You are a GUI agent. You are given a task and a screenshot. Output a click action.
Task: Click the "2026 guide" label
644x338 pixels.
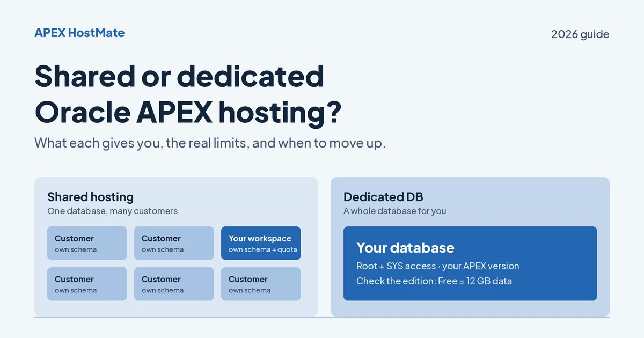coord(580,34)
